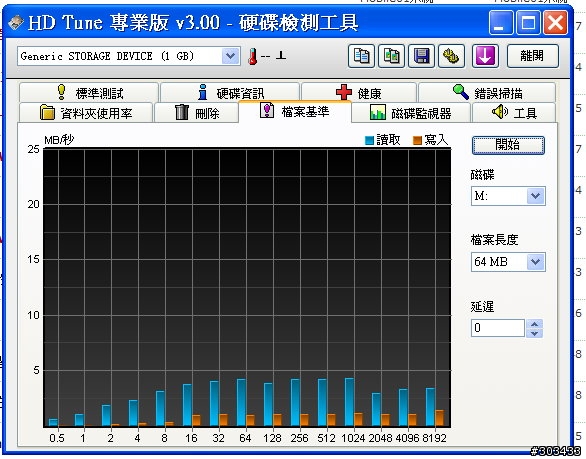Close the HD Tune window
The width and height of the screenshot is (586, 459).
555,22
